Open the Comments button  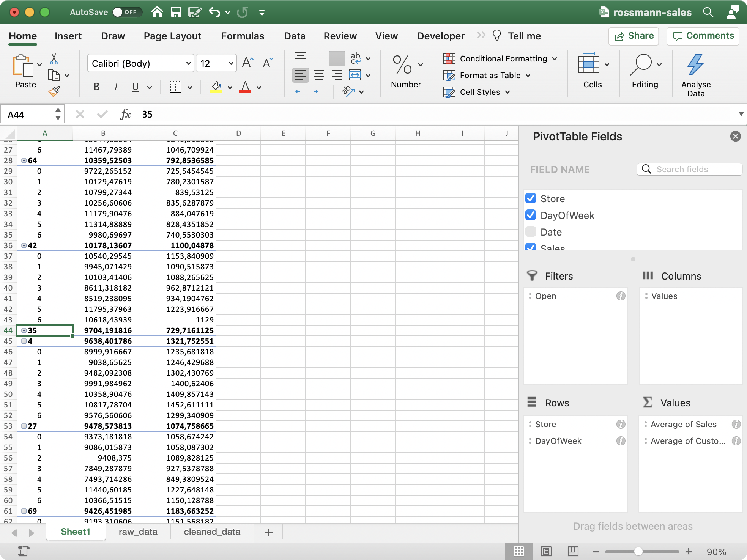[703, 36]
